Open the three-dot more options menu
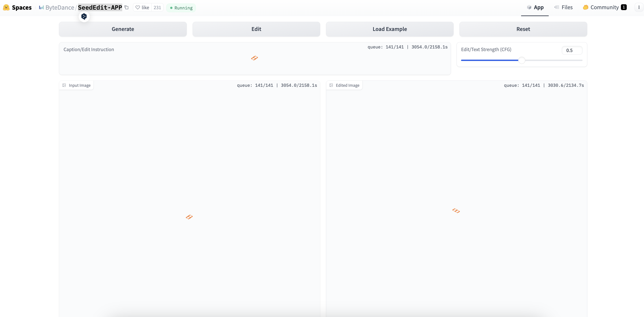The height and width of the screenshot is (317, 644). [x=639, y=7]
